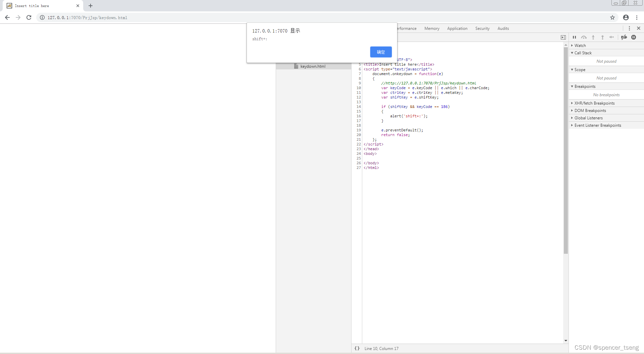The height and width of the screenshot is (354, 644).
Task: Open Chrome's three-dot main menu
Action: tap(637, 17)
